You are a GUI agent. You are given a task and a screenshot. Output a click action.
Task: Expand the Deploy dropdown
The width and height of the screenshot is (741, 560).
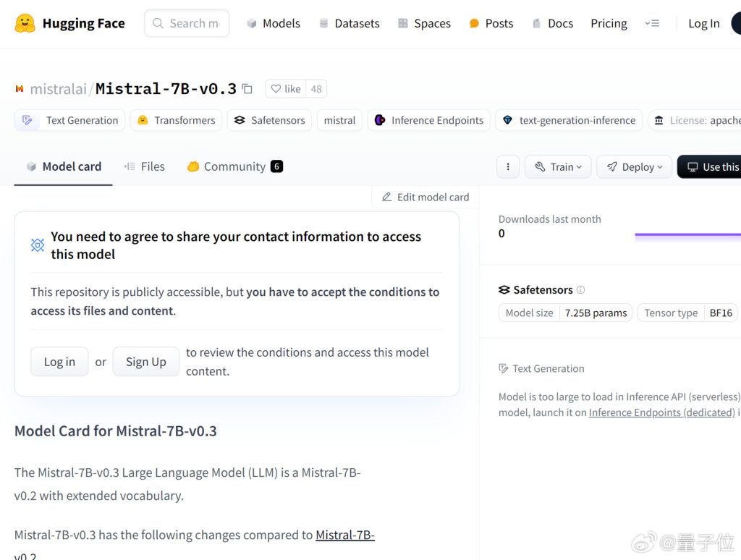[634, 167]
